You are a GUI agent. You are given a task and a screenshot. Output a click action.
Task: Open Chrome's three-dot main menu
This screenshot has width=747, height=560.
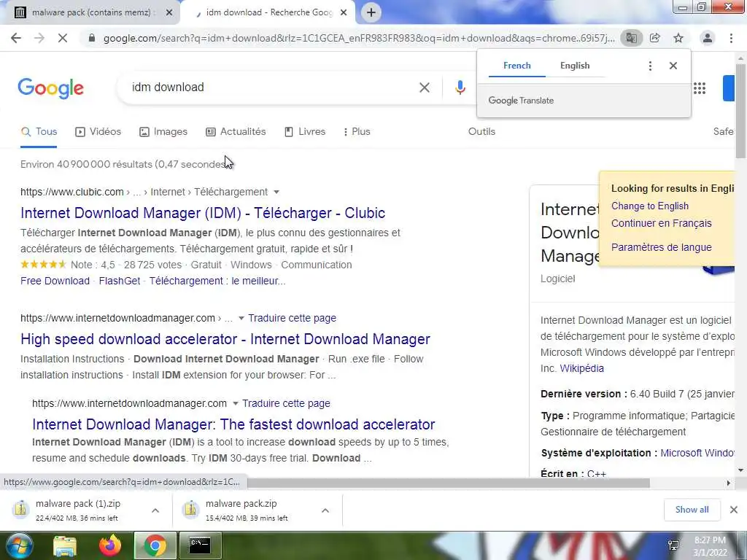tap(731, 38)
